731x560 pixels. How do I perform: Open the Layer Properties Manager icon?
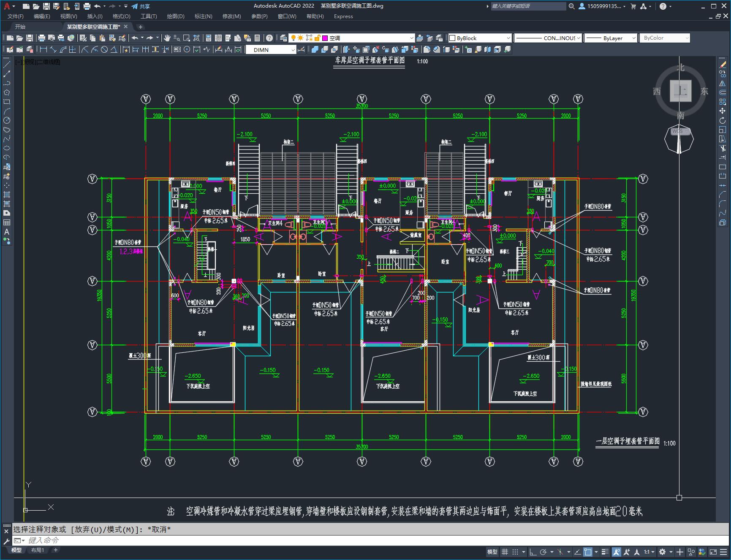[283, 38]
